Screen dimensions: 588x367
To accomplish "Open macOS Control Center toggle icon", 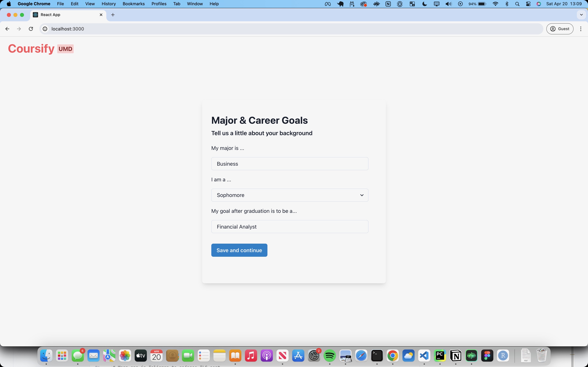I will [x=528, y=4].
